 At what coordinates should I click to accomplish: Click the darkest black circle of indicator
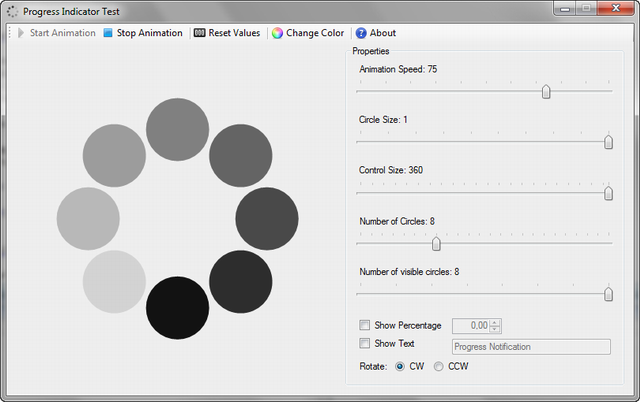[x=178, y=308]
